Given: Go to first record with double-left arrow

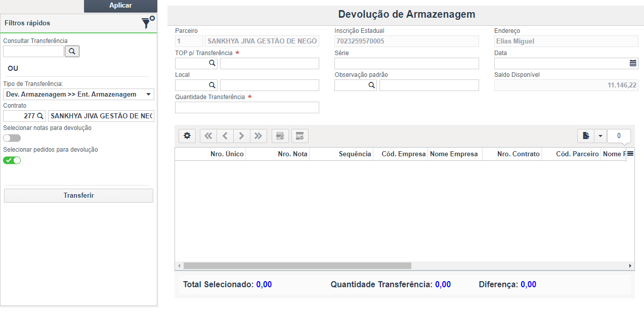Looking at the screenshot, I should pos(208,136).
